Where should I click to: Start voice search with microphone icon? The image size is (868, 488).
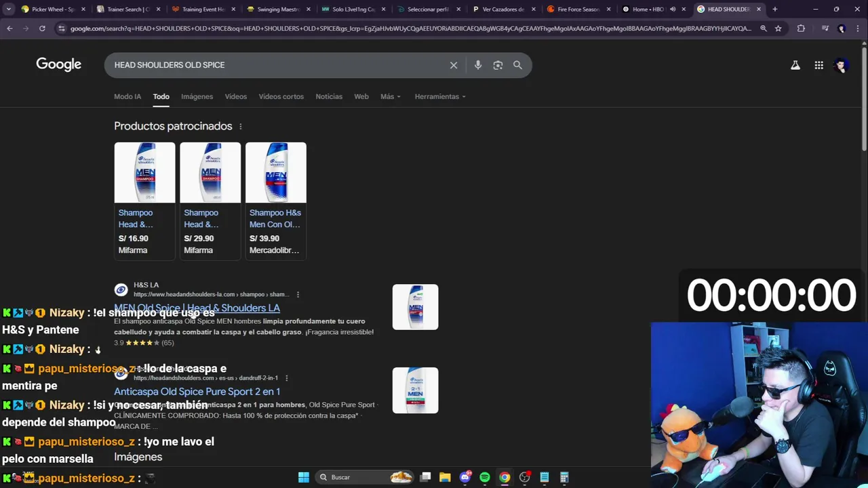[x=478, y=65]
